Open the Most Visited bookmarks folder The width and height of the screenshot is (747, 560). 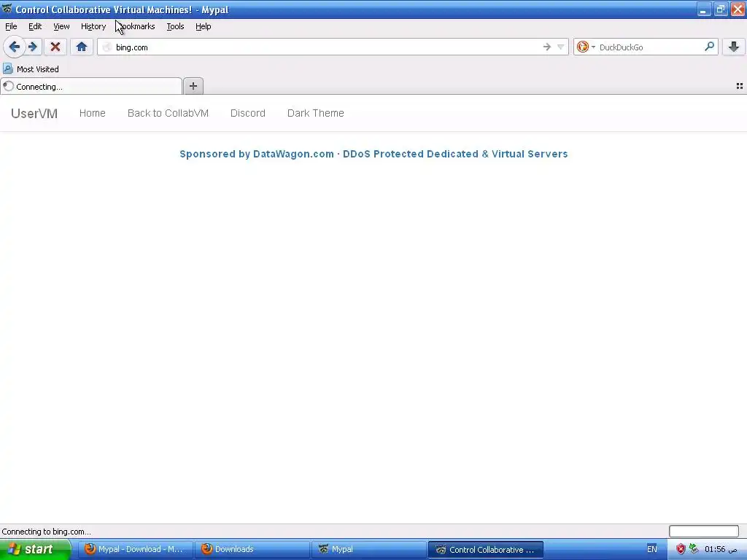pos(31,69)
